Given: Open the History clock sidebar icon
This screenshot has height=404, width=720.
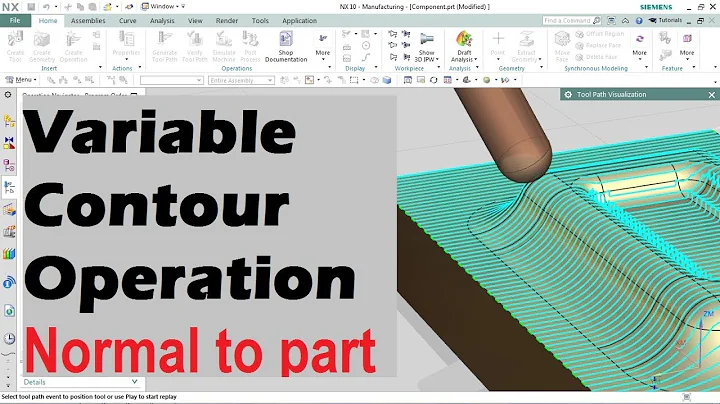Looking at the screenshot, I should [x=9, y=339].
